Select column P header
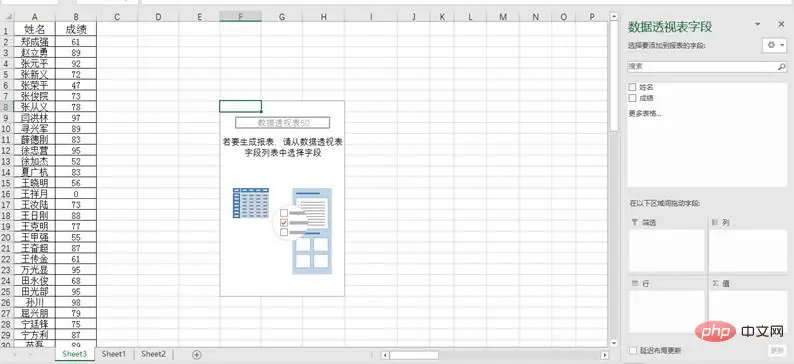 click(x=592, y=17)
